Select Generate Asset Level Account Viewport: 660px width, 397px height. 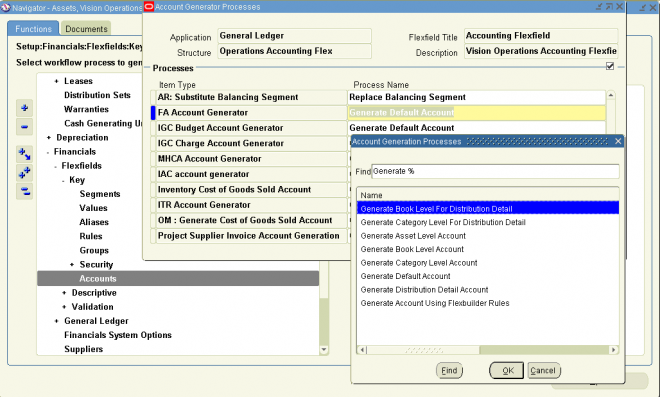pos(413,236)
